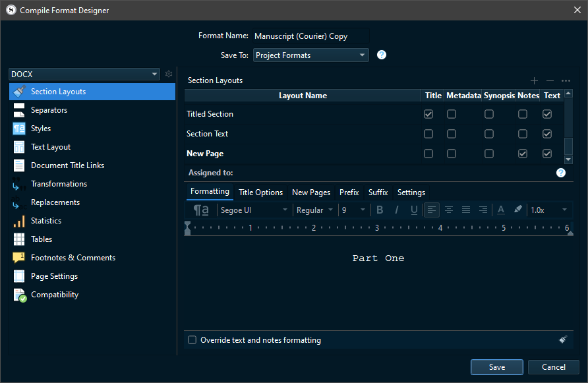The height and width of the screenshot is (383, 588).
Task: Toggle bold formatting
Action: pos(380,210)
